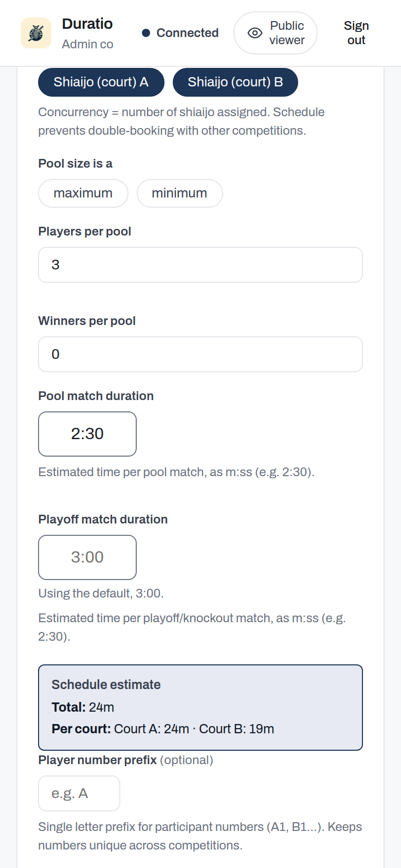This screenshot has height=868, width=401.
Task: Click the Duratio app title
Action: pos(87,24)
